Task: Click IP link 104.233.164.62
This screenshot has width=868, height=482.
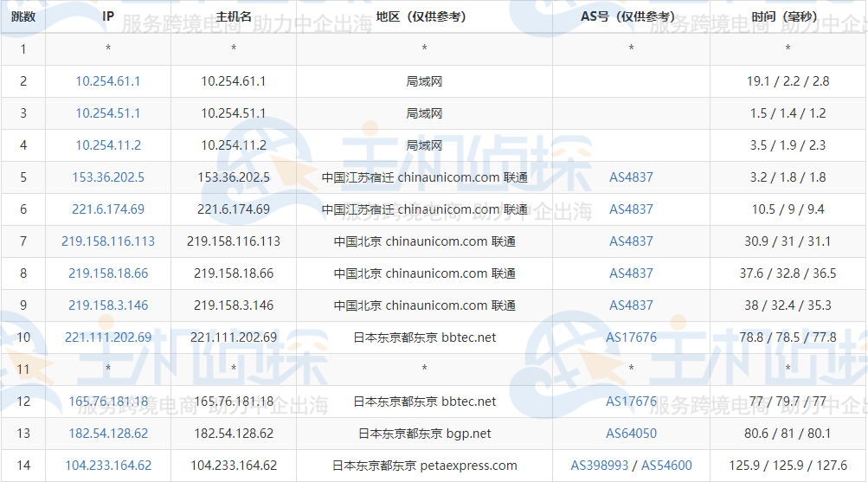Action: pyautogui.click(x=108, y=466)
